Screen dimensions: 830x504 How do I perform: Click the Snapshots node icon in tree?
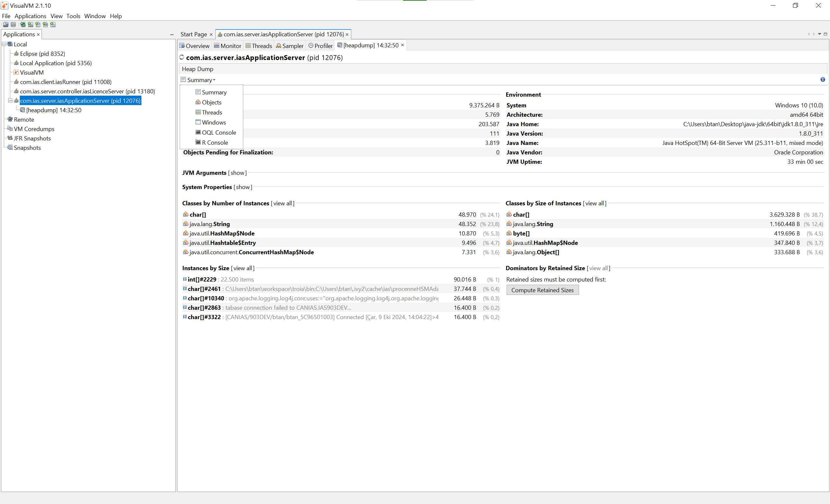(x=10, y=148)
